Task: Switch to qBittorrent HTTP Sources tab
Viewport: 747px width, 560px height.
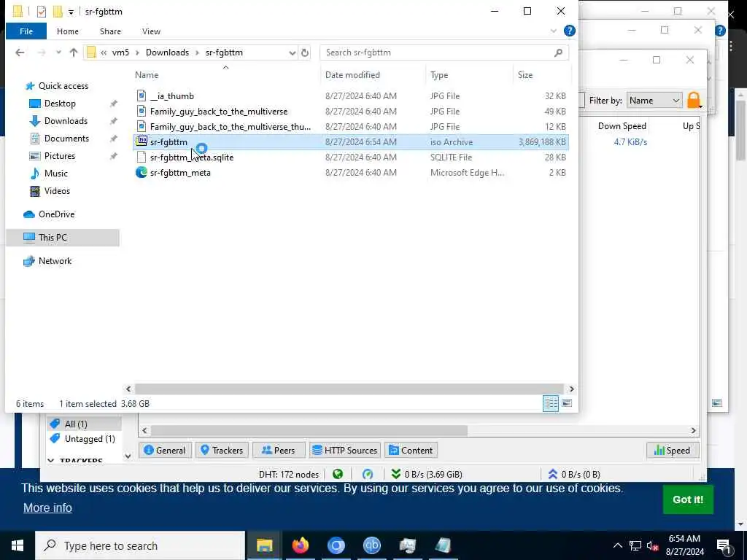Action: [344, 450]
